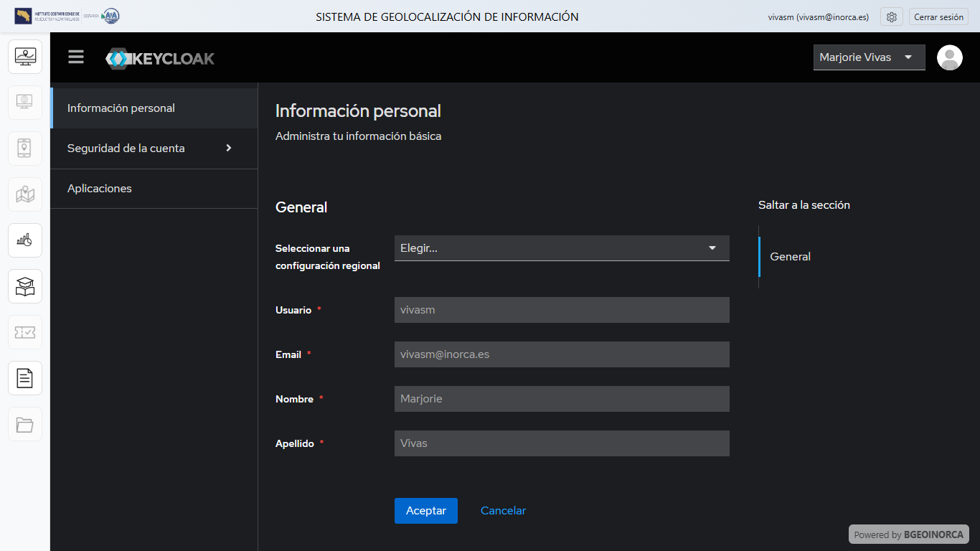Image resolution: width=980 pixels, height=551 pixels.
Task: Select Aplicaciones in the sidebar
Action: (154, 189)
